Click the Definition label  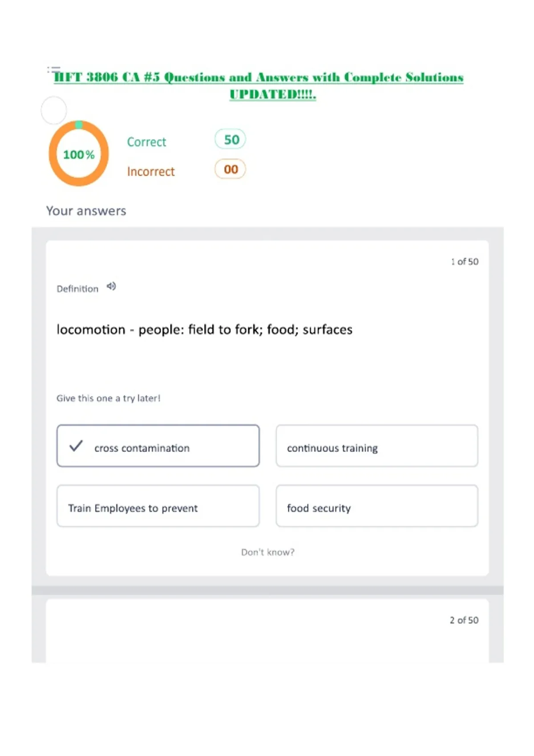tap(77, 289)
